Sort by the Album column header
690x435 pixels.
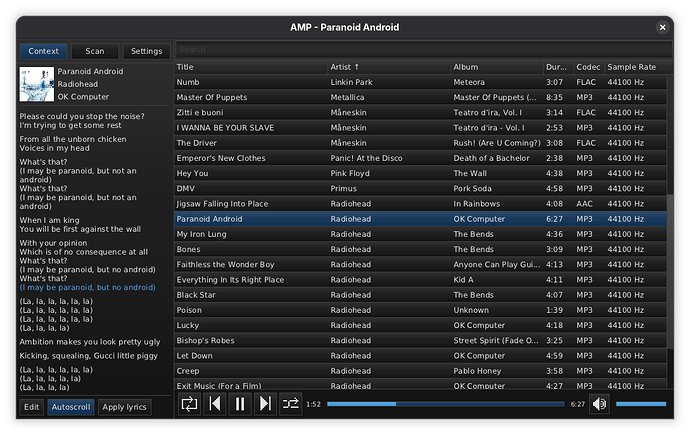497,67
